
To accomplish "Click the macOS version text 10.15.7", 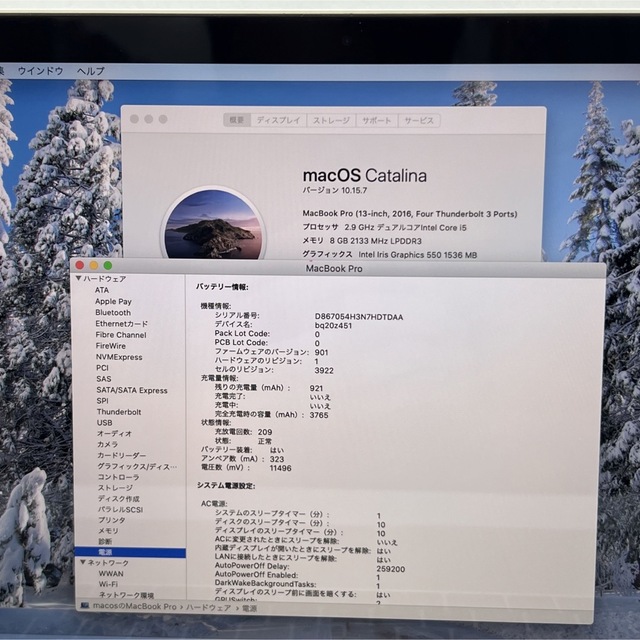I will pos(354,190).
